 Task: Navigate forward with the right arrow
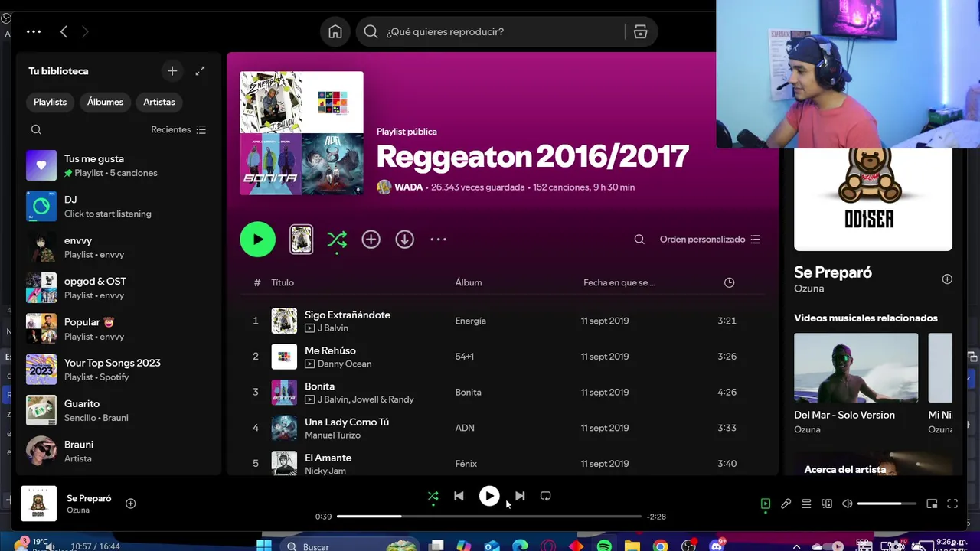85,31
